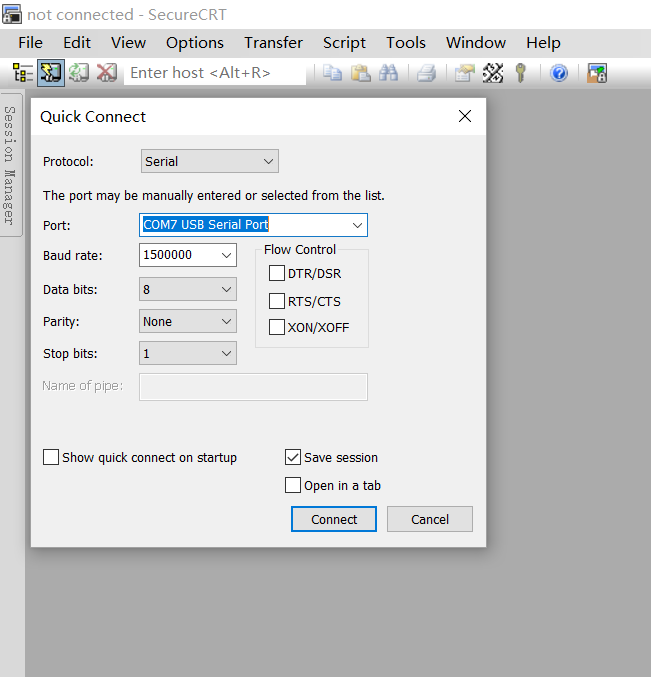Viewport: 651px width, 677px height.
Task: Uncheck the Save session checkbox
Action: (x=293, y=457)
